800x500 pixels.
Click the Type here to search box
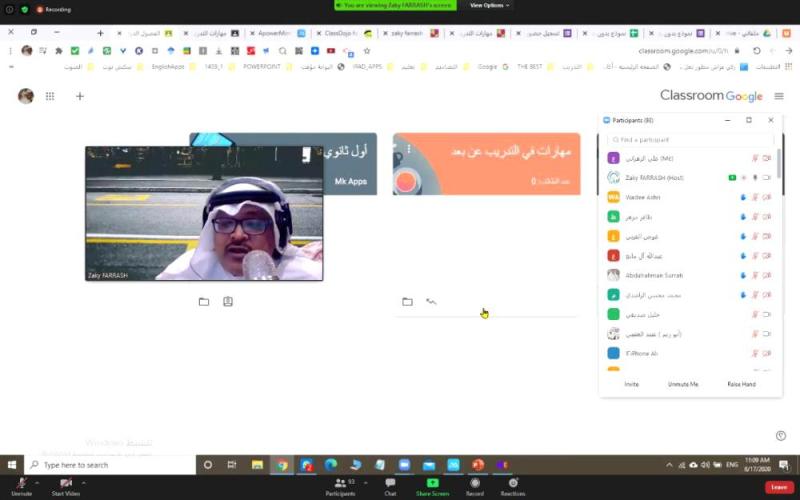[x=110, y=465]
